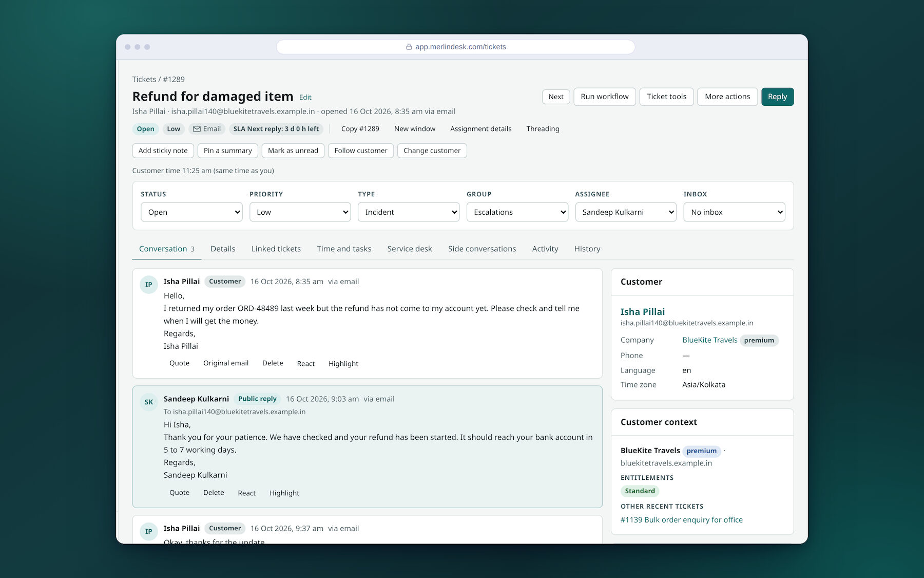Click Change customer

[x=432, y=151]
